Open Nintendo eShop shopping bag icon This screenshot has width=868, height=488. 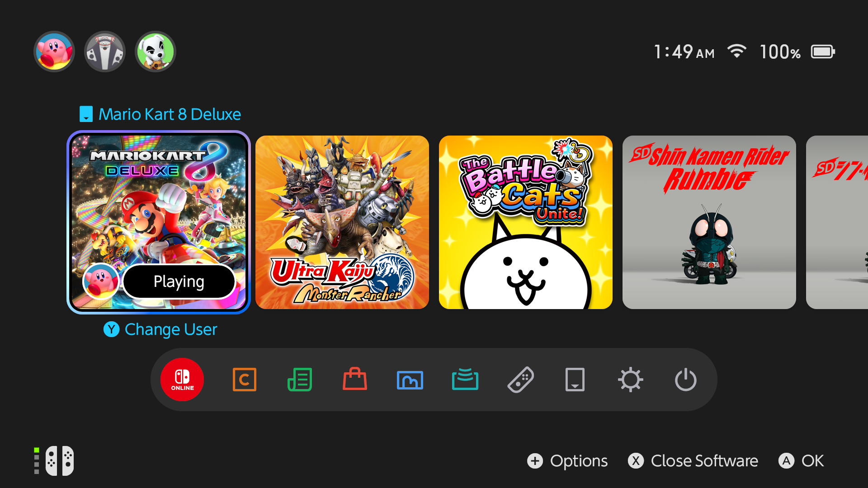[355, 379]
